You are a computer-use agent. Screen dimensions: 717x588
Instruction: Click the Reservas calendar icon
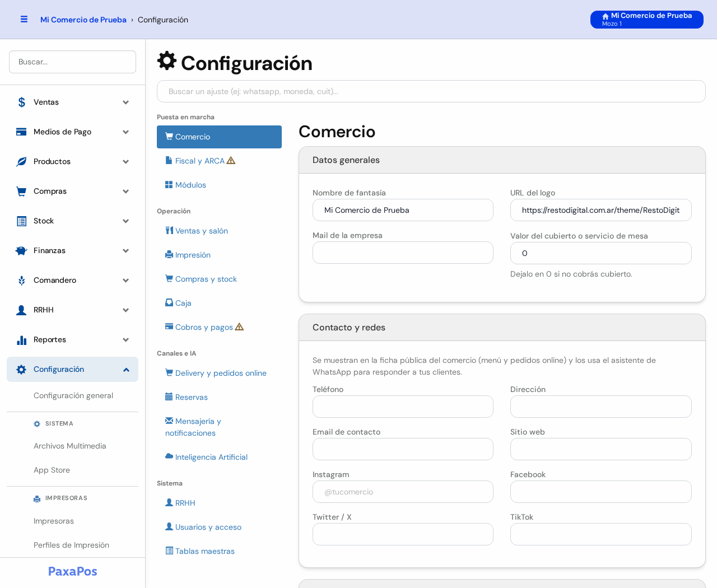169,396
